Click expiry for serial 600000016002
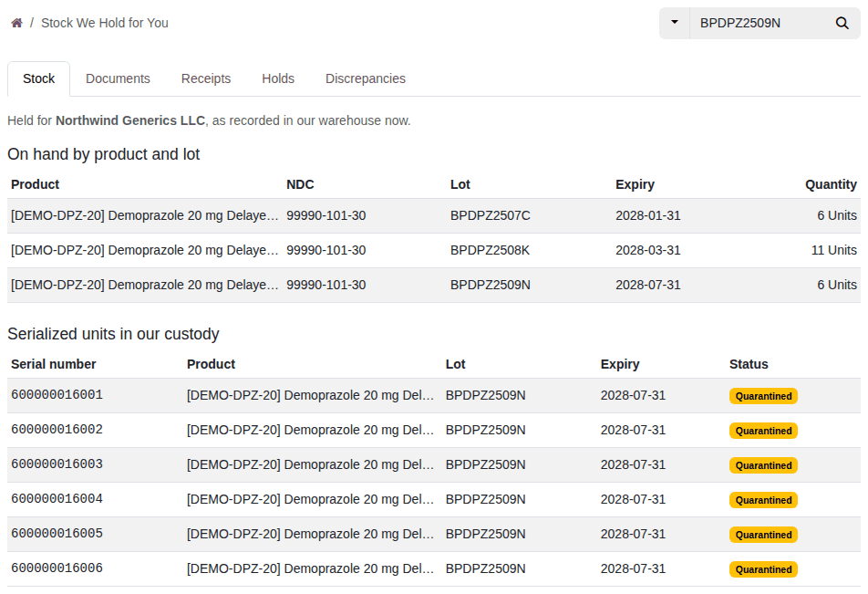The height and width of the screenshot is (594, 868). (x=633, y=430)
